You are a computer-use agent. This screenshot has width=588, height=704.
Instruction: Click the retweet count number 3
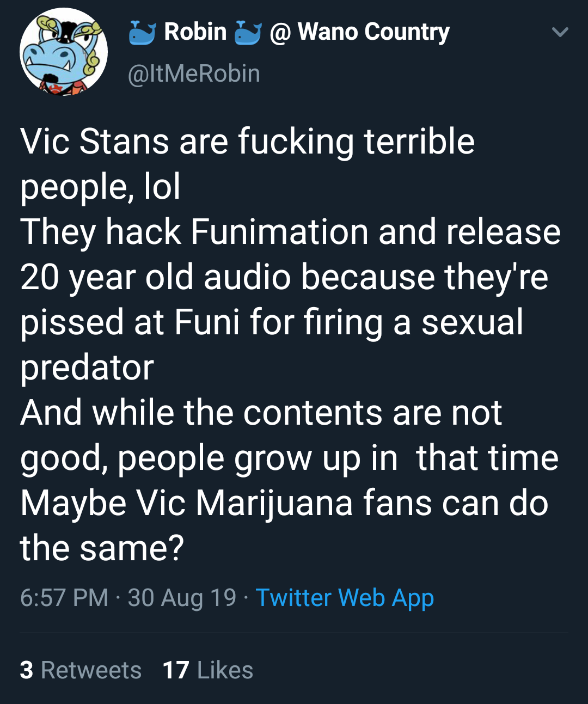(x=27, y=670)
